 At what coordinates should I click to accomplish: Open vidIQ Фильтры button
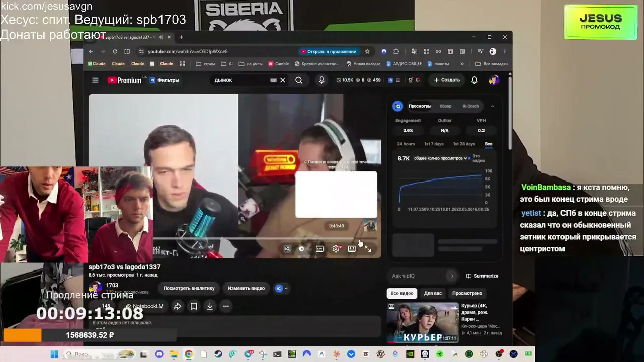click(x=165, y=80)
